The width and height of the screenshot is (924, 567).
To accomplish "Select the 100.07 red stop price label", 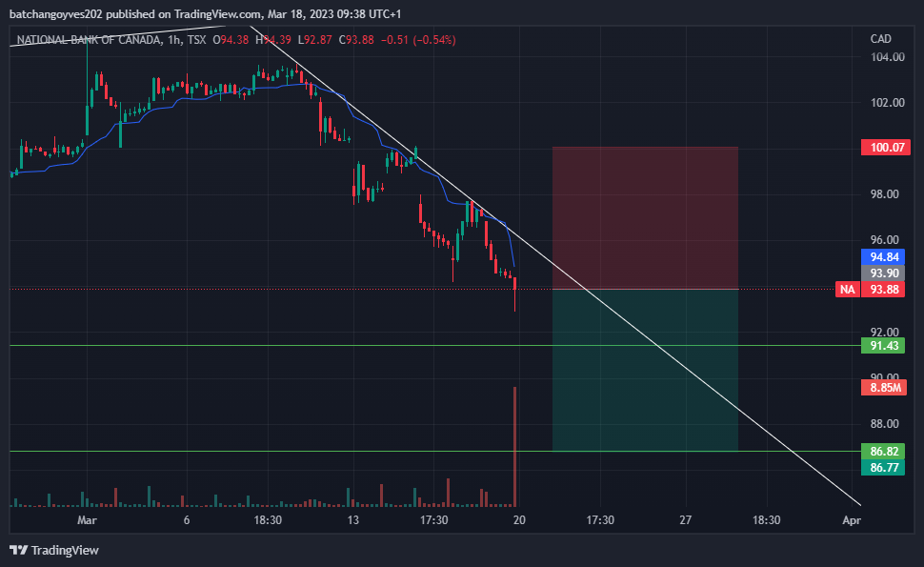I will point(886,148).
